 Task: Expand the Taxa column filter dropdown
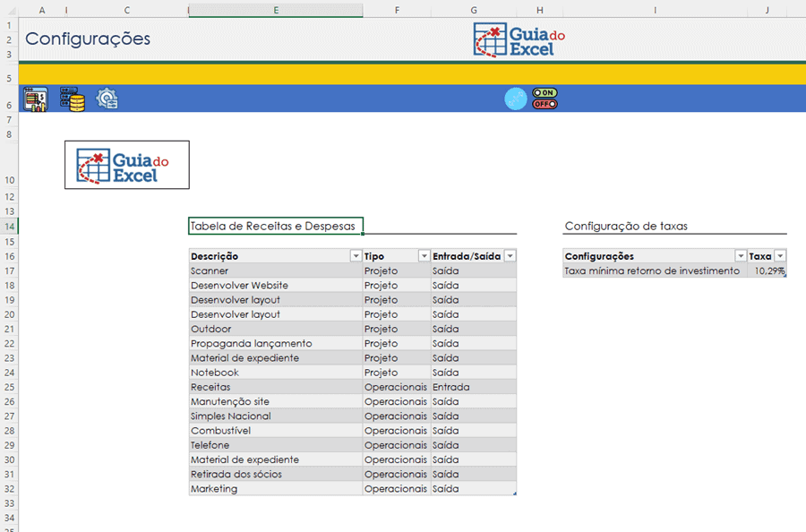point(780,256)
